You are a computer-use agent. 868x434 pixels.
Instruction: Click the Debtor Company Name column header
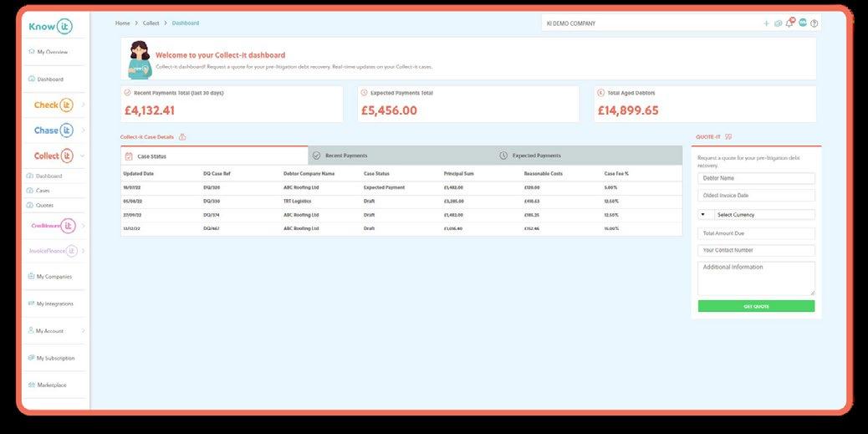point(309,174)
